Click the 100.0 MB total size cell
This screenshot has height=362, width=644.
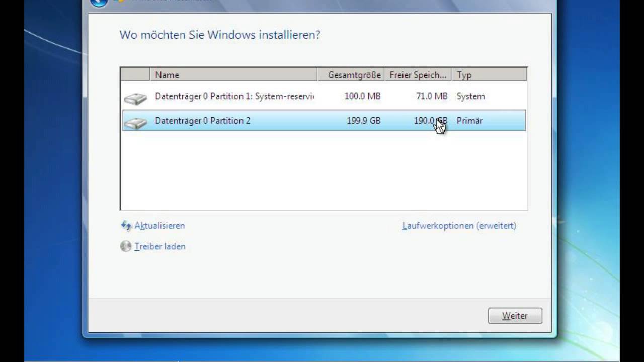pyautogui.click(x=362, y=96)
